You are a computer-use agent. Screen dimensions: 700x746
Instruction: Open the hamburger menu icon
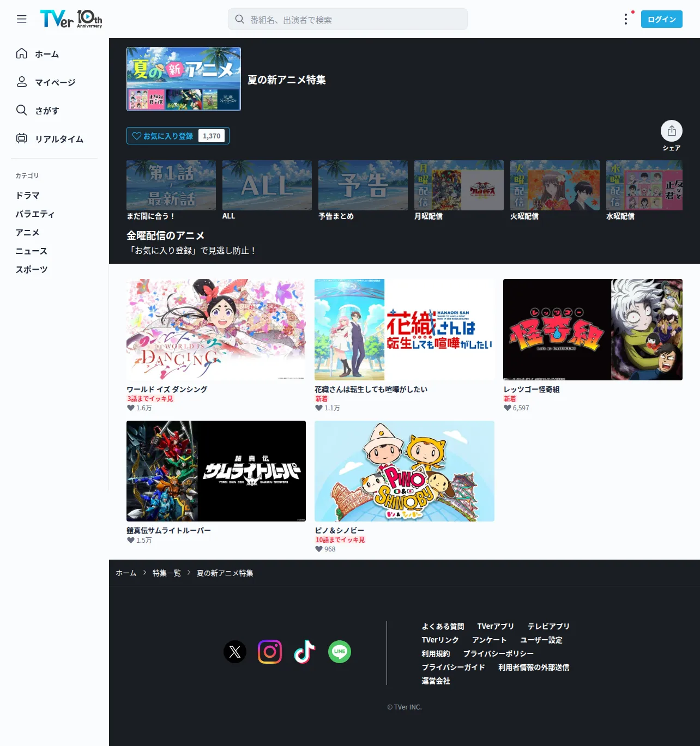coord(22,19)
